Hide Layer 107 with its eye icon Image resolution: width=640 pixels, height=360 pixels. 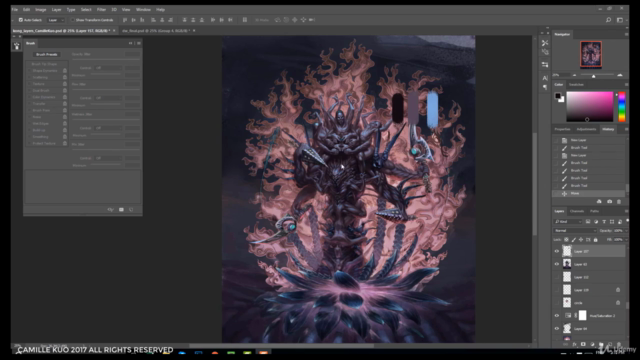click(x=557, y=251)
